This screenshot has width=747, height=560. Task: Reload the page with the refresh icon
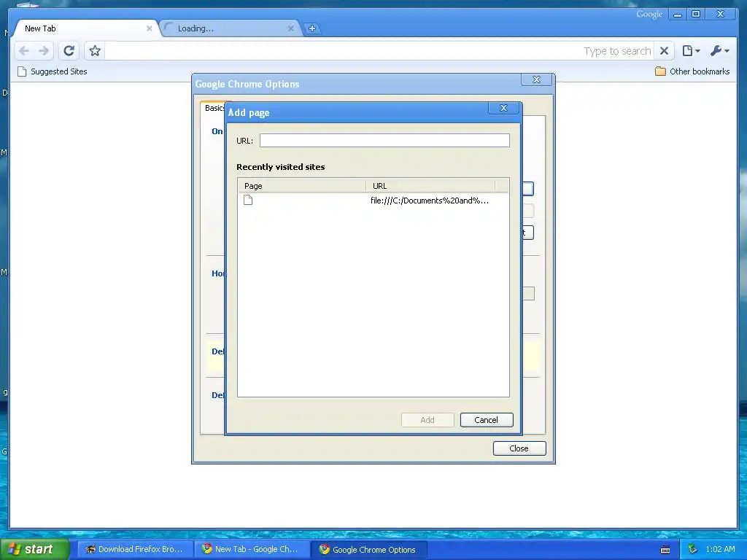69,51
